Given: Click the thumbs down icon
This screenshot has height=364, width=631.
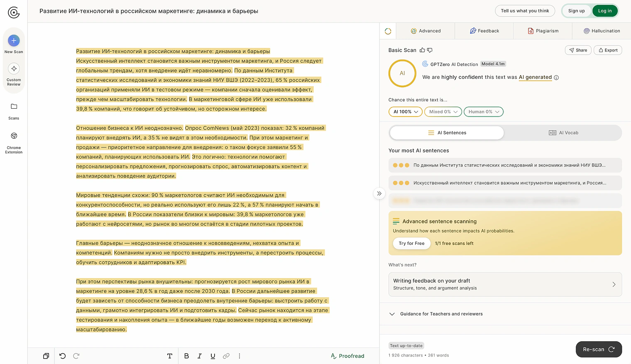Looking at the screenshot, I should [430, 50].
